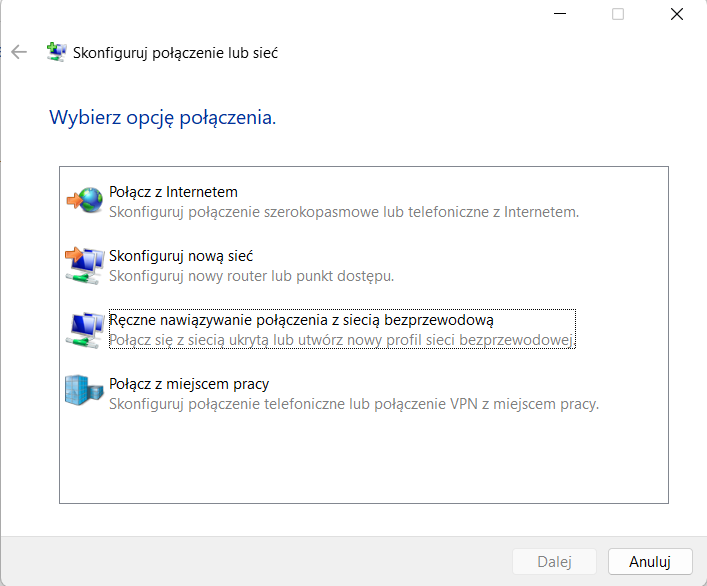Click the office building workplace icon
Image resolution: width=707 pixels, height=586 pixels.
(84, 390)
